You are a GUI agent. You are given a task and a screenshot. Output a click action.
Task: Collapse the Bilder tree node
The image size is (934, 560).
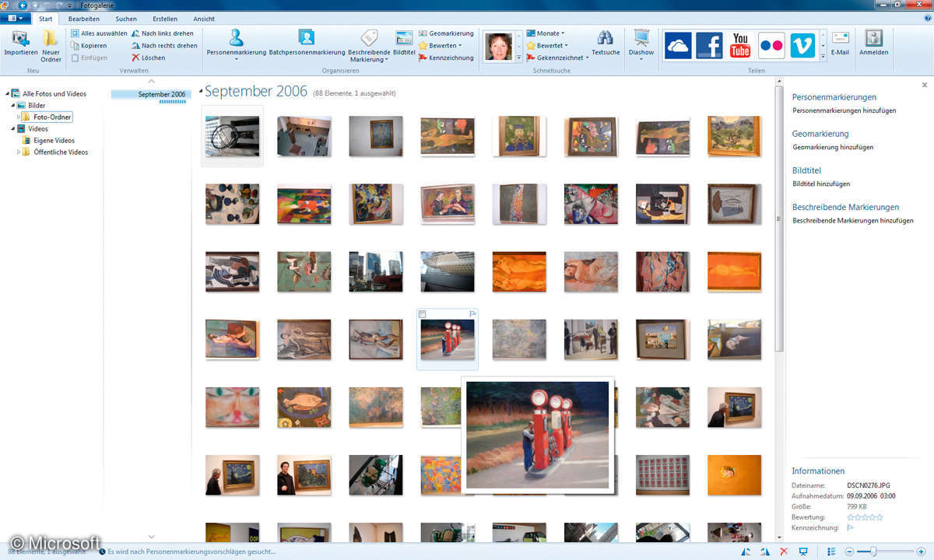click(x=12, y=105)
